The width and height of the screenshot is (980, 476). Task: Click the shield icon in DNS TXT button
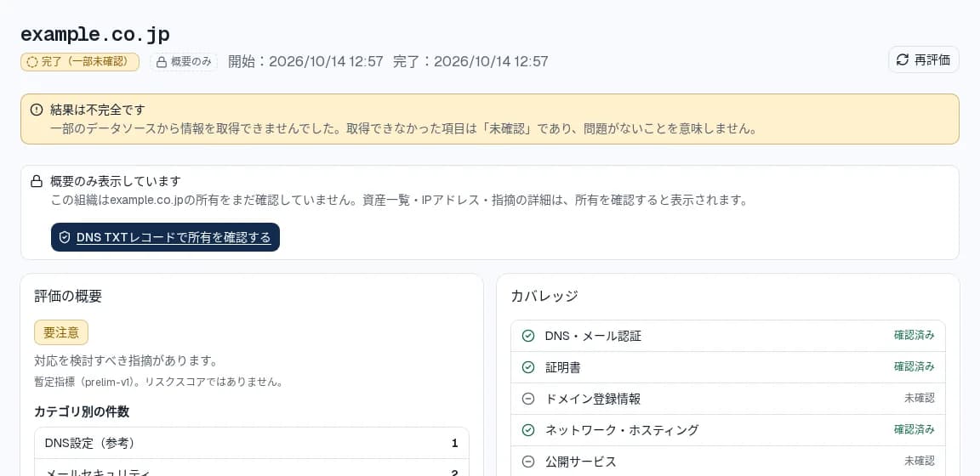(x=65, y=237)
